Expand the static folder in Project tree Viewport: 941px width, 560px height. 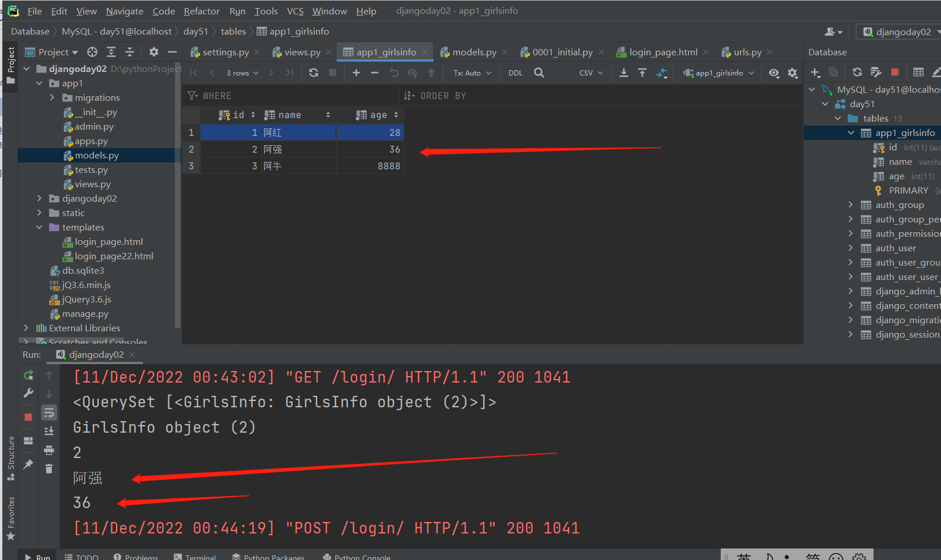point(39,213)
